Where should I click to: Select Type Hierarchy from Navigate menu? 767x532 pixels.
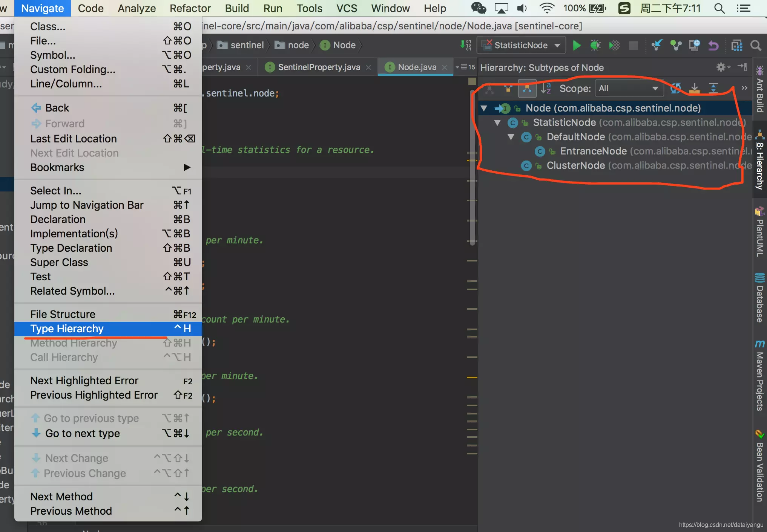[x=67, y=328]
